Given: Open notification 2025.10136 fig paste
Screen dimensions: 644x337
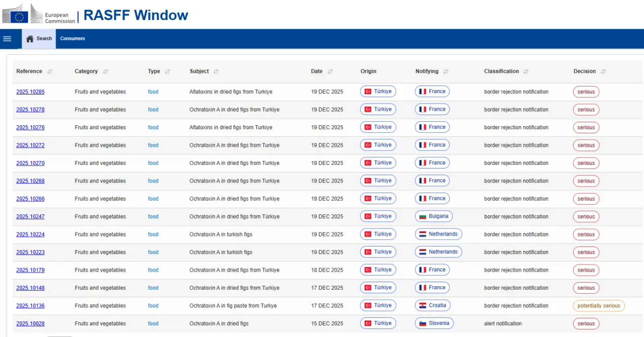Looking at the screenshot, I should pos(30,306).
